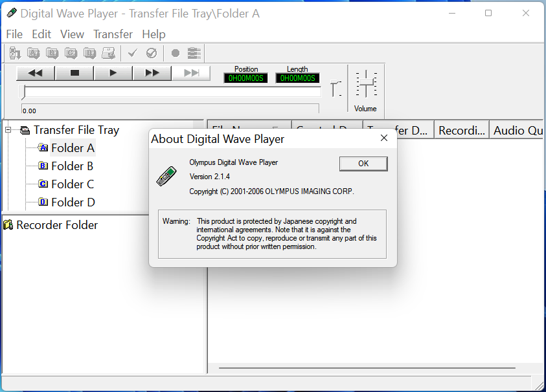The width and height of the screenshot is (546, 392).
Task: Click the skip-to-next track button
Action: pos(191,73)
